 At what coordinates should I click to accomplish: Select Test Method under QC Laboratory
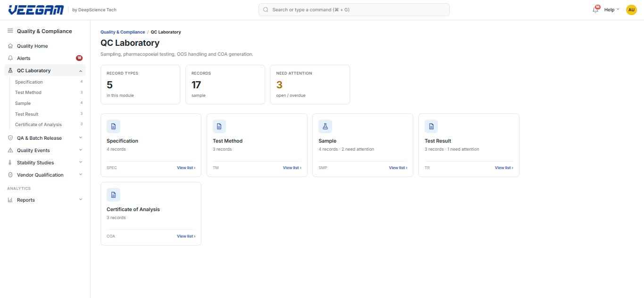[28, 93]
